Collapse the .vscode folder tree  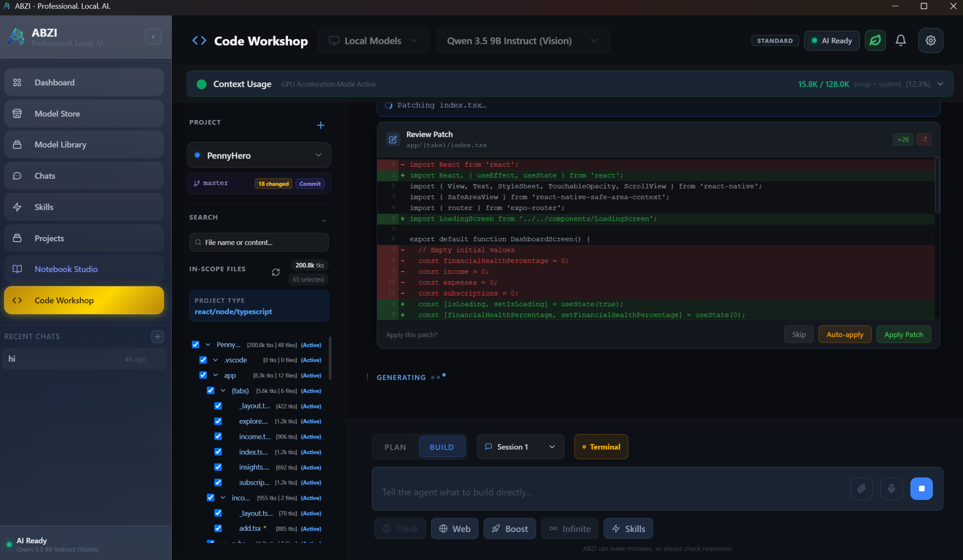215,360
